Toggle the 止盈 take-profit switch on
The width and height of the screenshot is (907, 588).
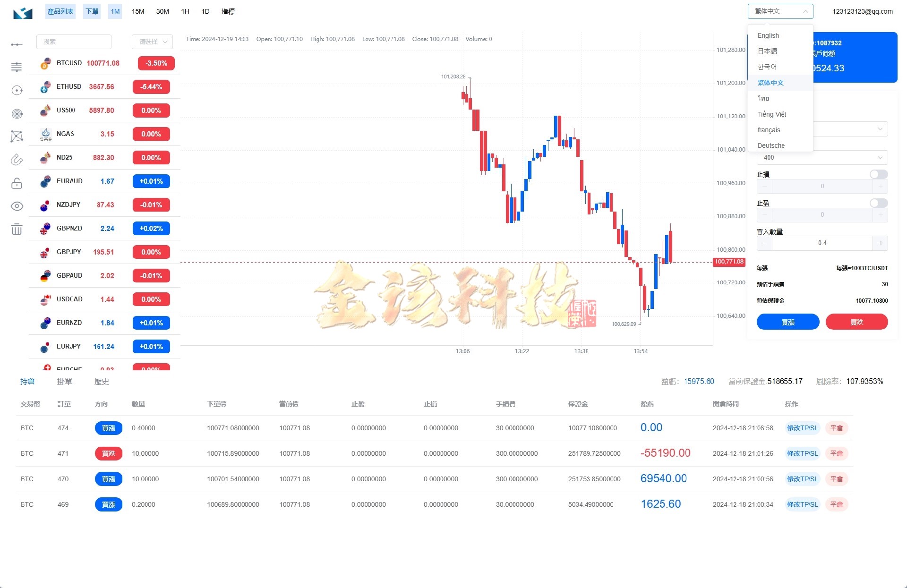tap(878, 203)
